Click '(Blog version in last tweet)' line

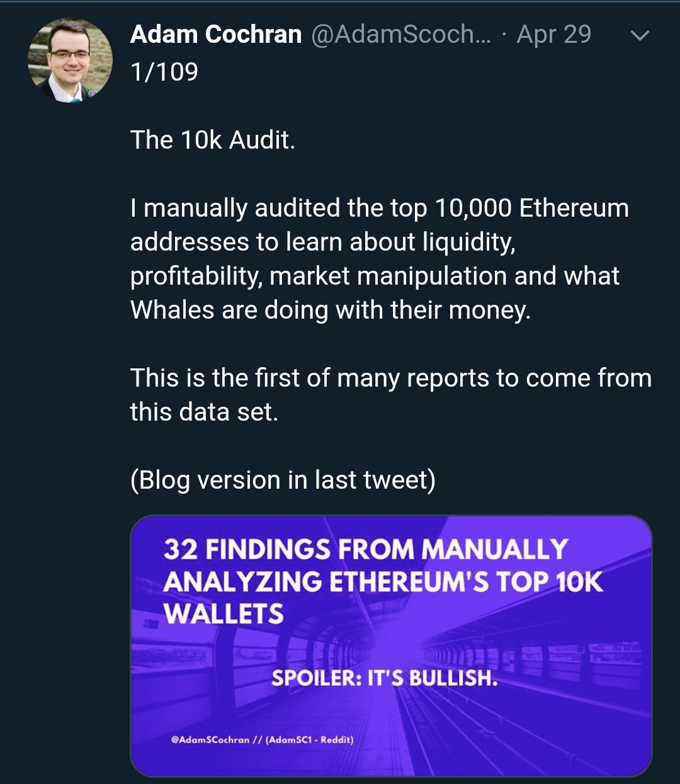click(283, 480)
